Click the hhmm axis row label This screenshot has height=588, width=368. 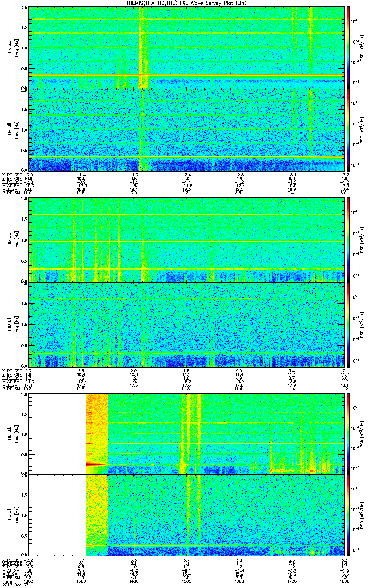point(7,581)
